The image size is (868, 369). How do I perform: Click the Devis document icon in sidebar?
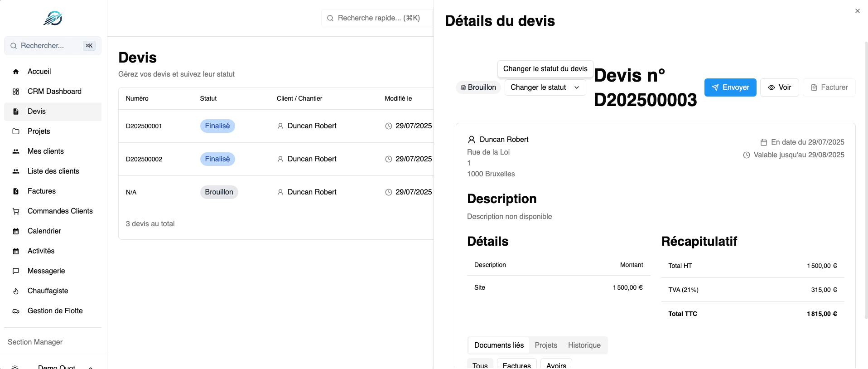coord(16,112)
